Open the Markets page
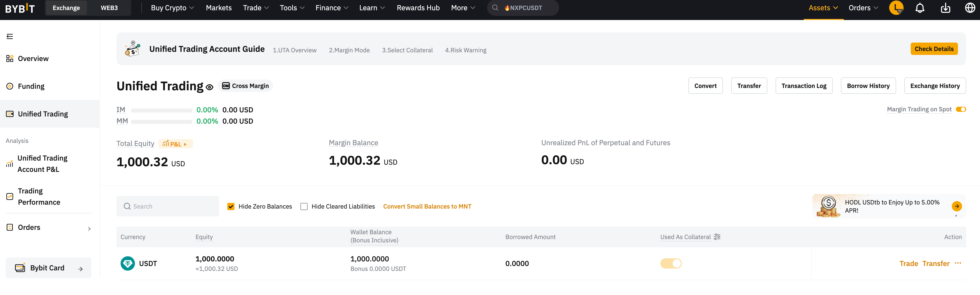This screenshot has height=295, width=980. (219, 8)
